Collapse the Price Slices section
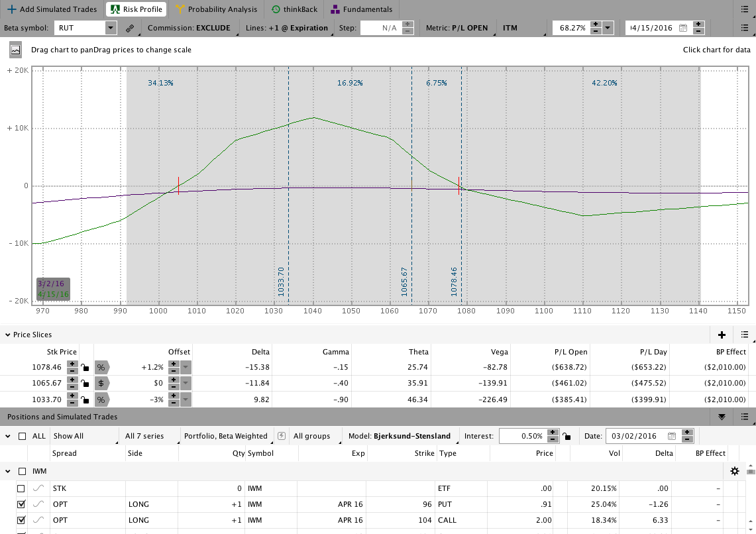This screenshot has height=534, width=756. click(8, 335)
